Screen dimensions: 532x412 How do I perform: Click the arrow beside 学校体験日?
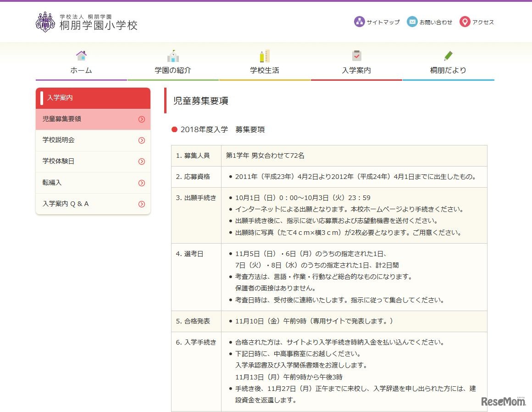141,161
